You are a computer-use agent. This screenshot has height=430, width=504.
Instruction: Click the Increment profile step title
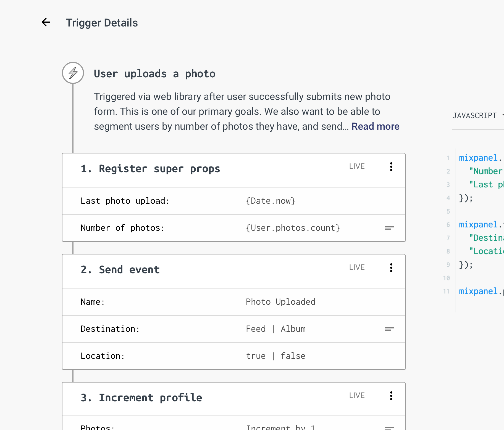[x=141, y=398]
